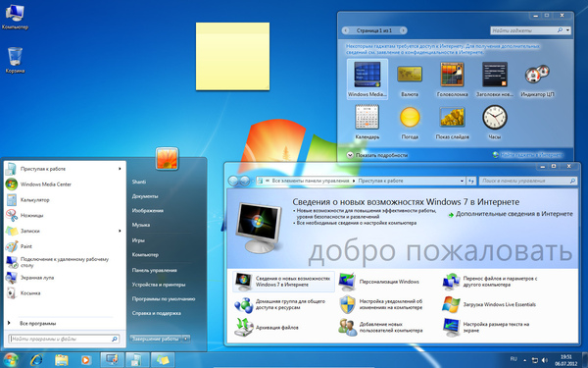The image size is (588, 368).
Task: Choose the Головоломка puzzle gadget
Action: 452,79
